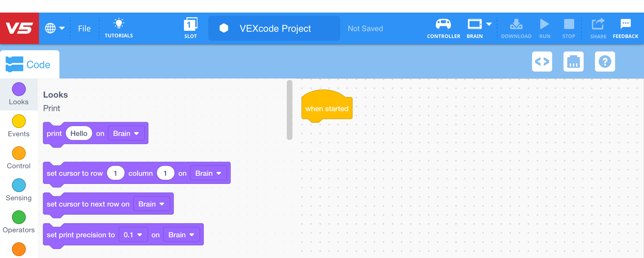Image resolution: width=644 pixels, height=258 pixels.
Task: Expand Brain dropdown in print block
Action: click(x=126, y=133)
